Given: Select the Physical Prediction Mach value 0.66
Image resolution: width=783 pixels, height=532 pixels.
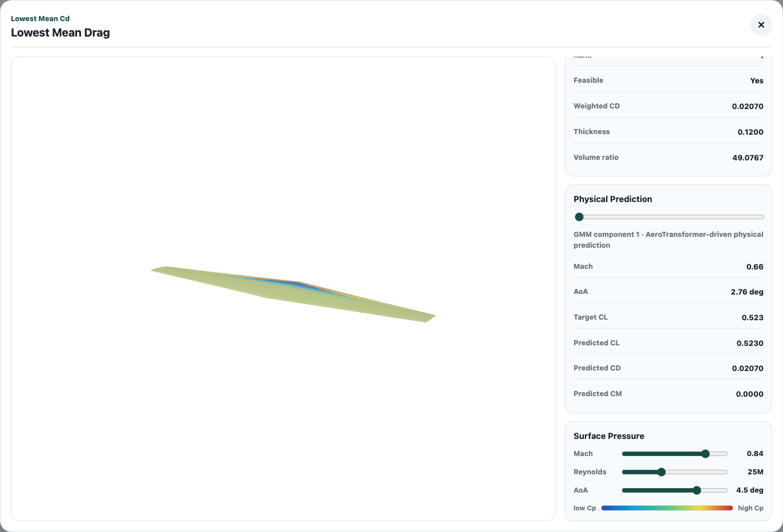Looking at the screenshot, I should coord(755,267).
